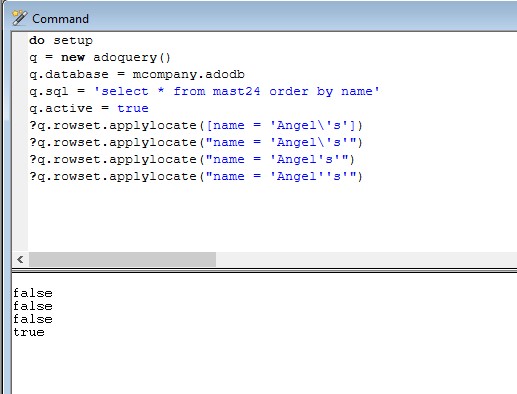Image resolution: width=517 pixels, height=394 pixels.
Task: Click the Command window wand icon
Action: coord(20,18)
